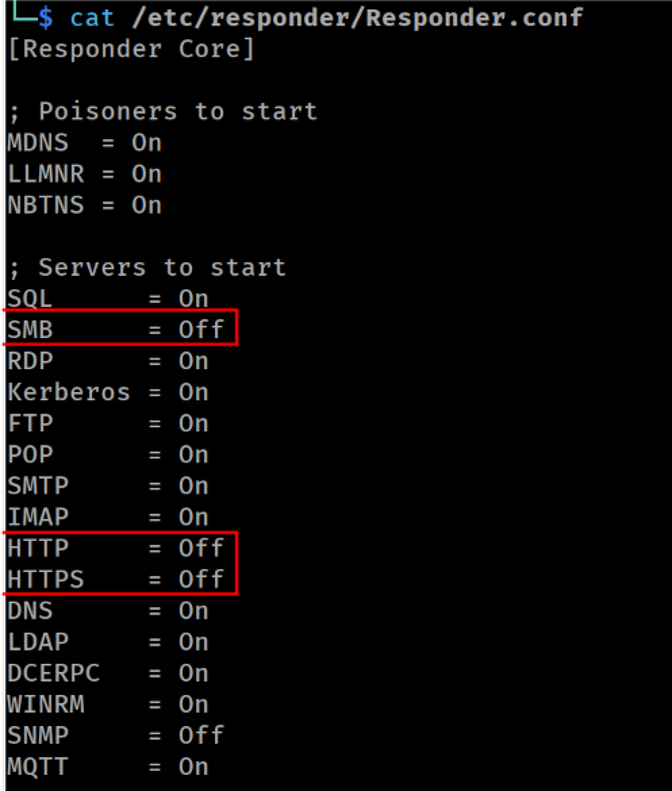Click the [Responder Core] section header
The height and width of the screenshot is (791, 672).
coord(131,49)
